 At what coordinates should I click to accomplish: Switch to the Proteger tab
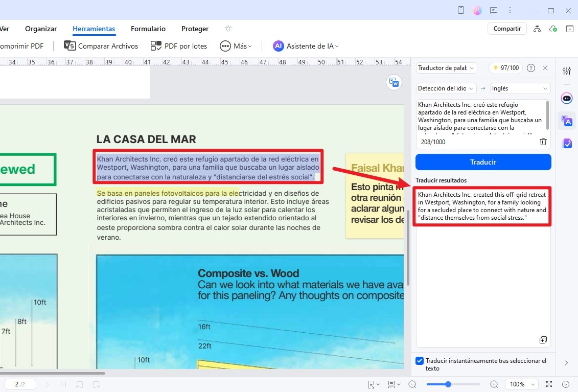click(195, 29)
